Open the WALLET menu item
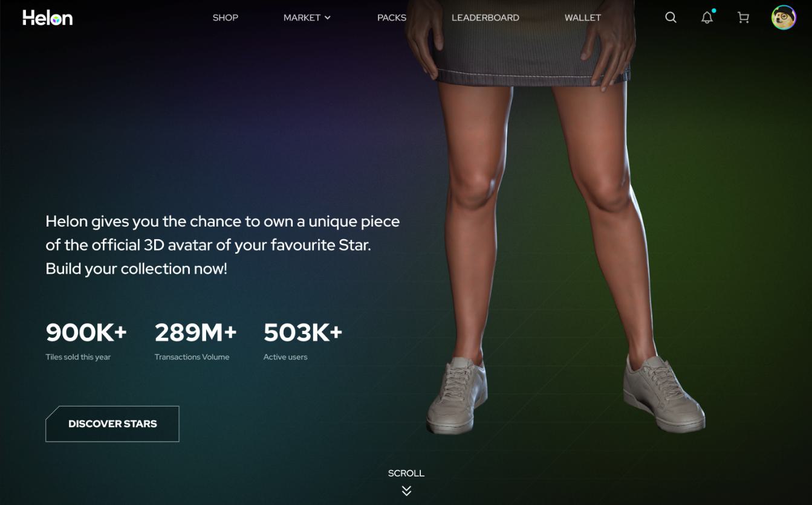The width and height of the screenshot is (812, 505). 583,18
